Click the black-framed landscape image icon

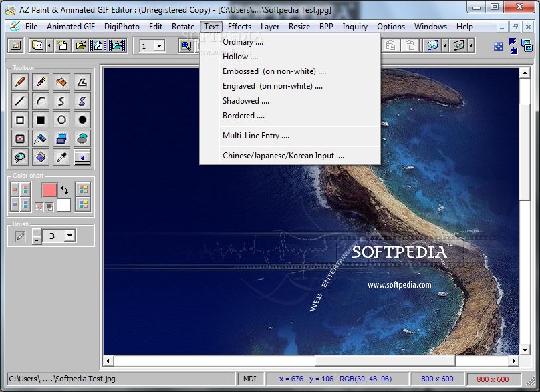click(458, 45)
